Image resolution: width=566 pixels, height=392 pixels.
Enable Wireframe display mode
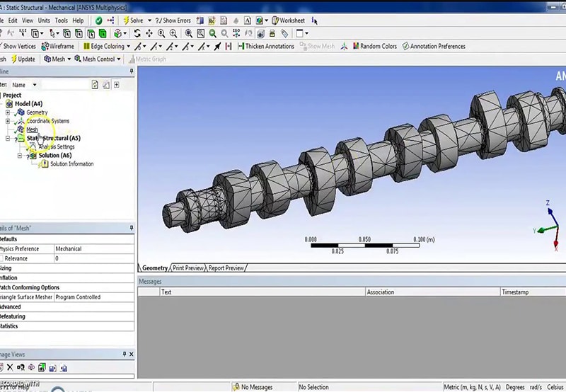(57, 46)
